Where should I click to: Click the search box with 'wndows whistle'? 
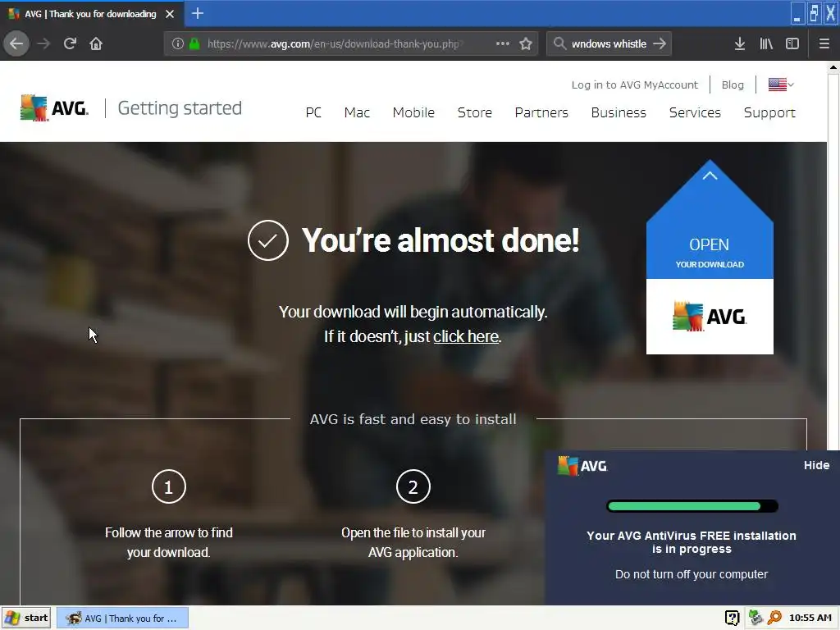[x=609, y=43]
